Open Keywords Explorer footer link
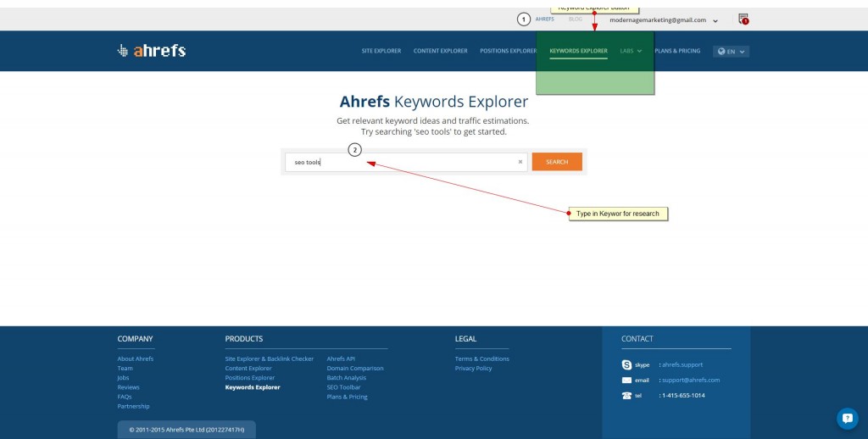The image size is (868, 439). tap(253, 387)
